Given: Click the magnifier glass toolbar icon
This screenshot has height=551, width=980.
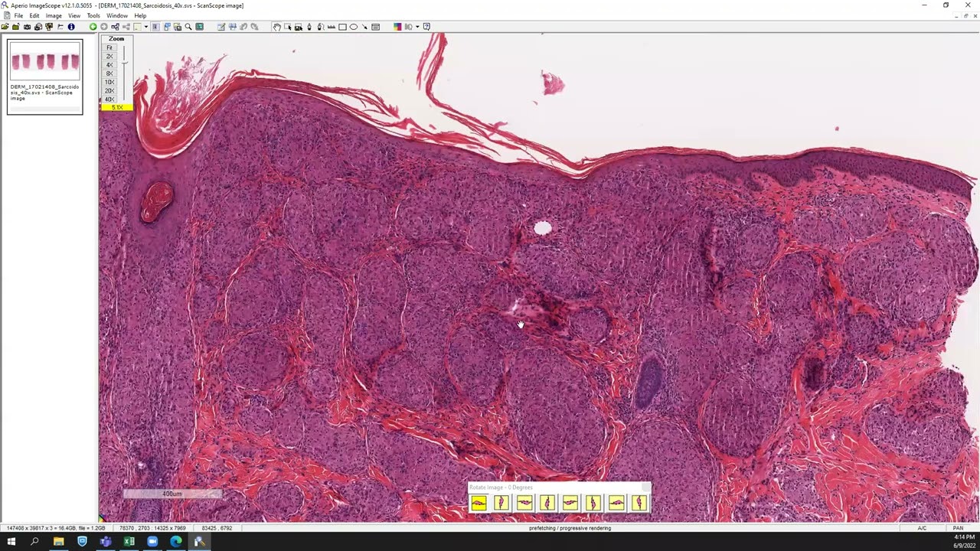Looking at the screenshot, I should tap(188, 27).
